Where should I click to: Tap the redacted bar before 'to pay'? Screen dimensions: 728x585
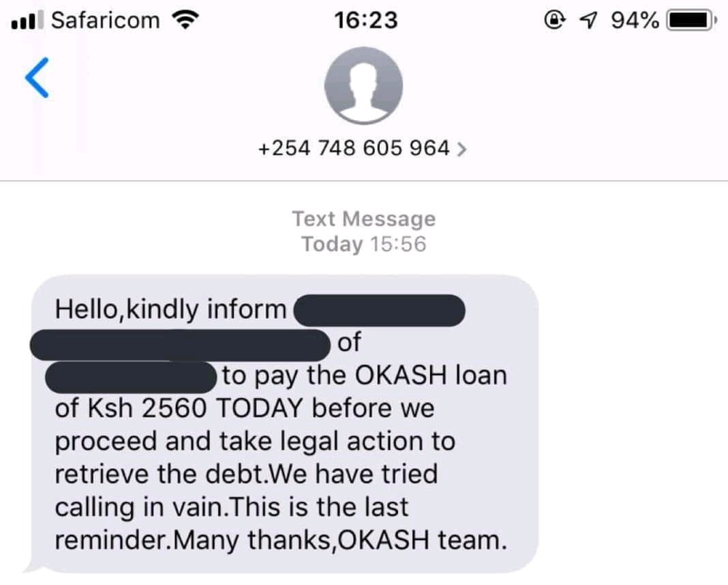pos(131,378)
